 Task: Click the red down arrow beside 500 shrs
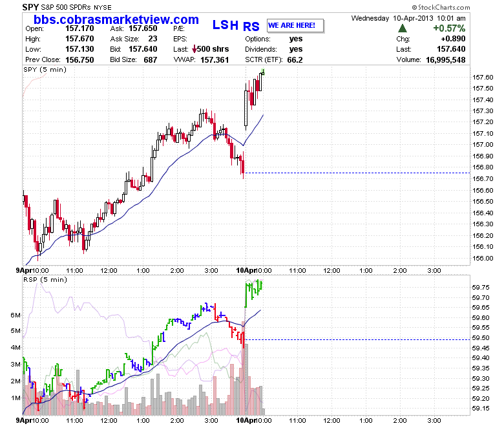click(194, 49)
